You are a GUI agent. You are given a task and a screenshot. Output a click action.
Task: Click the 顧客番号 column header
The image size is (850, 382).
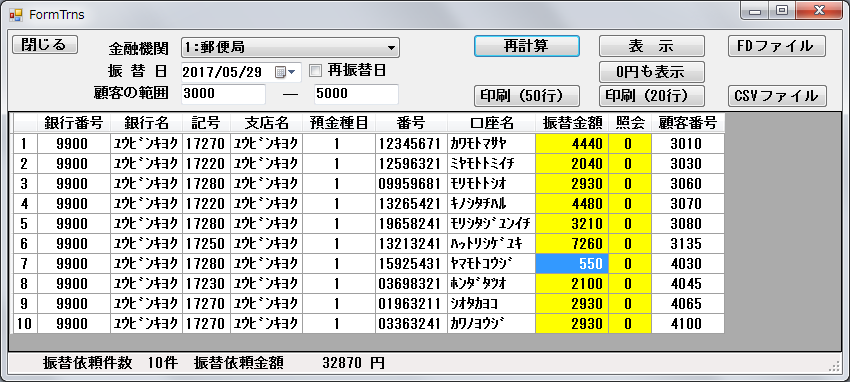(688, 123)
